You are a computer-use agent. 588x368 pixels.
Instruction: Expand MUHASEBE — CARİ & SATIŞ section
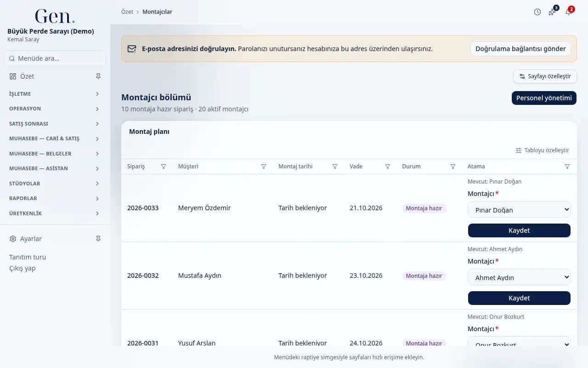click(x=55, y=139)
